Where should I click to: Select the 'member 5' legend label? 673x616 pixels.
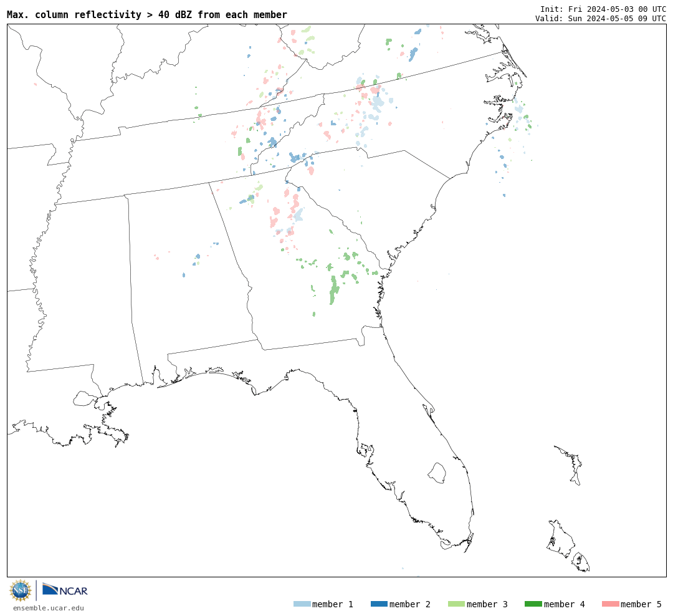pos(641,604)
